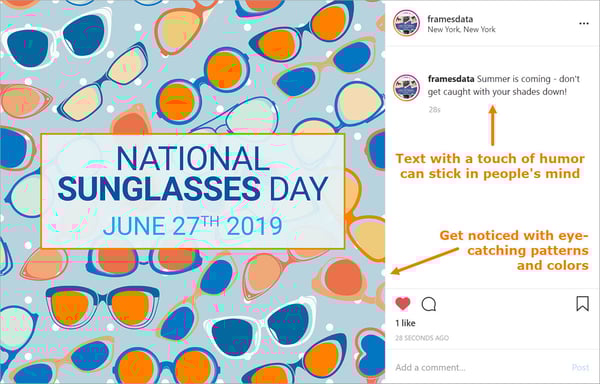
Task: Click the framesdata header profile avatar
Action: tap(406, 23)
